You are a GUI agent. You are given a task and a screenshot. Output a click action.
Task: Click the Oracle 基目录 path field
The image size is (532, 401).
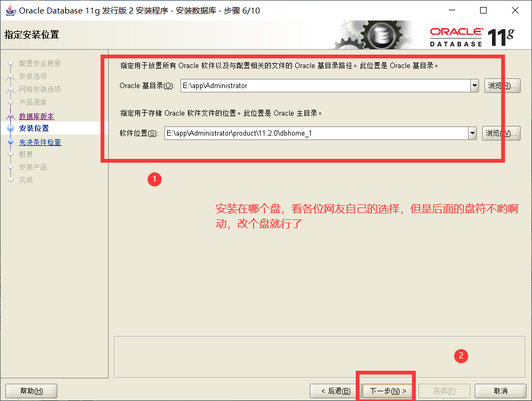[325, 86]
